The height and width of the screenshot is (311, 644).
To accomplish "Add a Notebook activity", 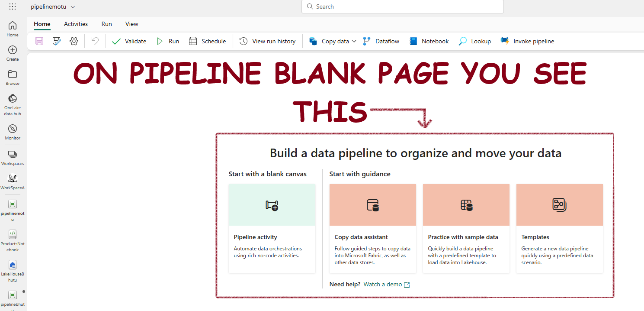I will (429, 41).
